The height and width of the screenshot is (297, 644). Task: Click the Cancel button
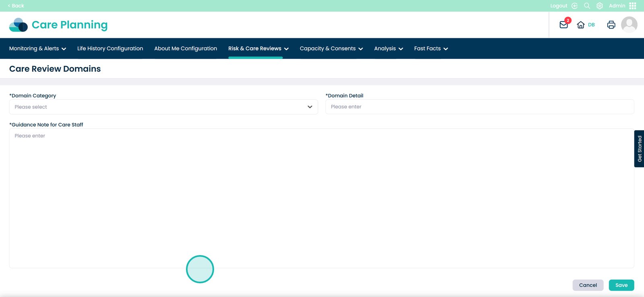(x=588, y=285)
